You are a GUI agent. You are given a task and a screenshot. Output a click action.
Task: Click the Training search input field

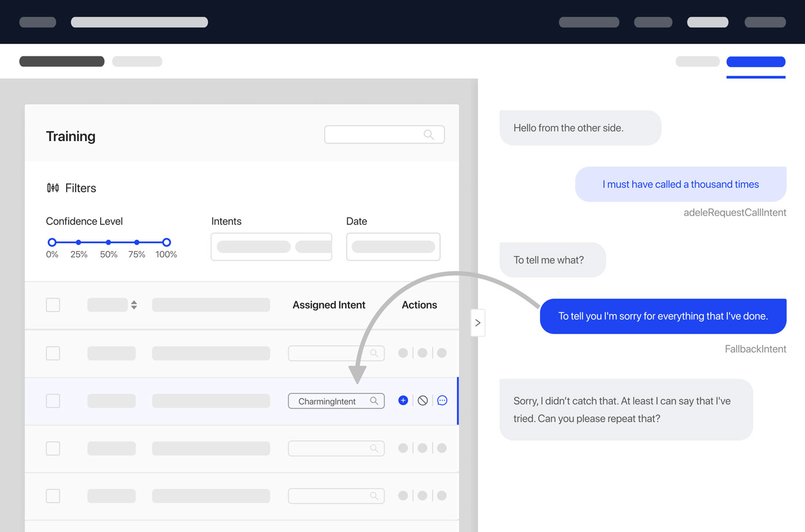(x=384, y=135)
